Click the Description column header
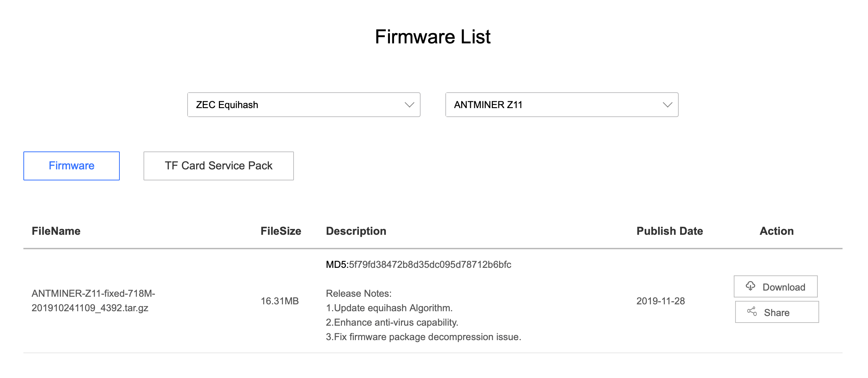The height and width of the screenshot is (378, 868). coord(356,231)
